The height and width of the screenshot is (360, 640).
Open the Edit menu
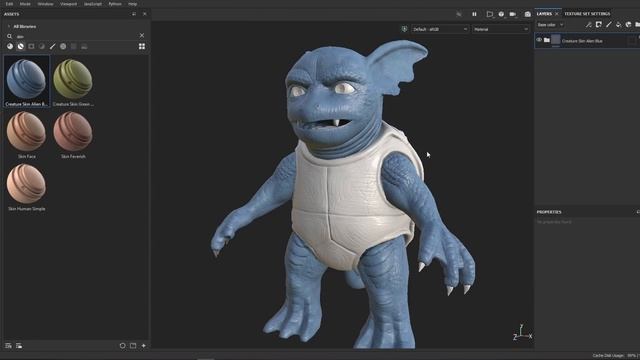(x=9, y=4)
